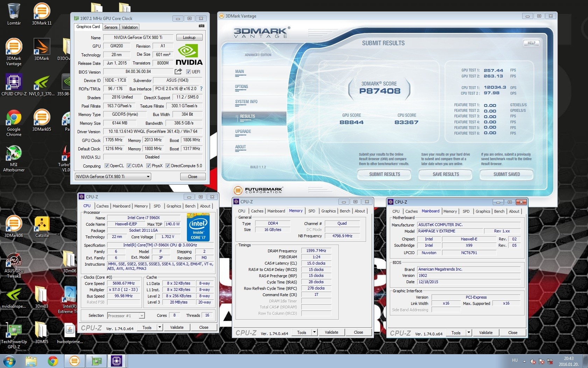Click the GPU-Z taskbar icon
588x368 pixels.
96,361
